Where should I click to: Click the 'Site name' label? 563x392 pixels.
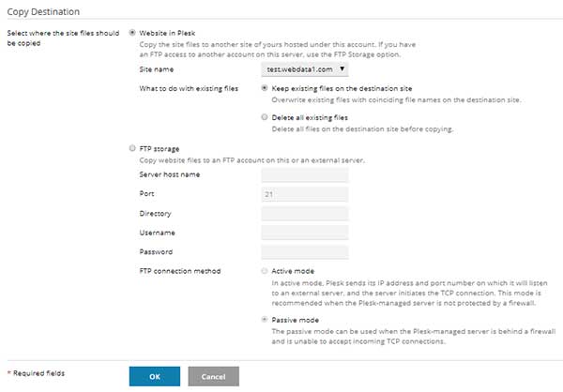157,69
